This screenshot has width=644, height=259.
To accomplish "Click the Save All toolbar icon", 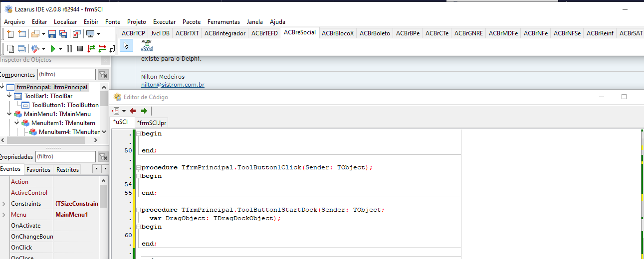I will [x=63, y=34].
